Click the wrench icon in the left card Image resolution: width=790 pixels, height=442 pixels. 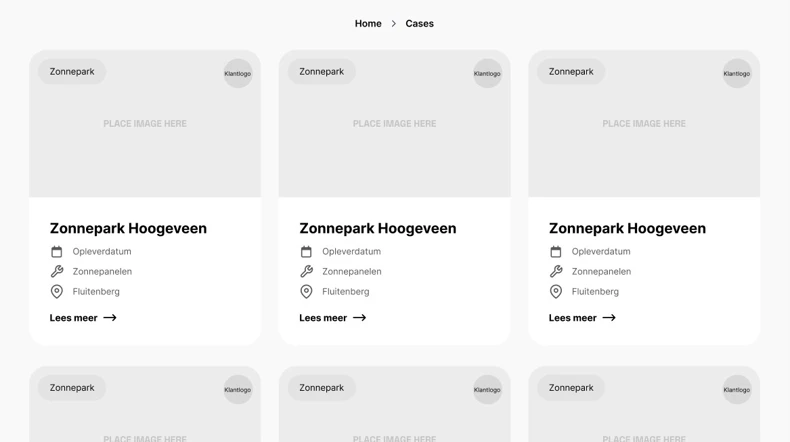(x=57, y=272)
